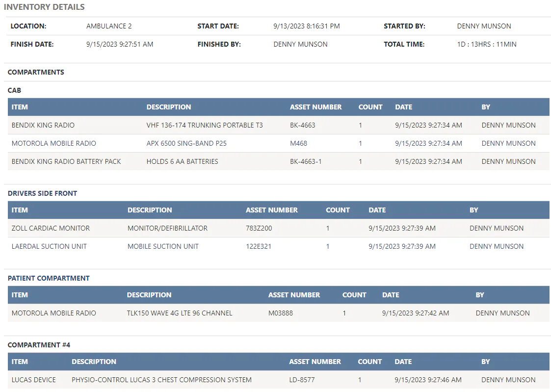Select description MOBILE SUCTION UNIT
This screenshot has height=392, width=551.
[x=163, y=247]
